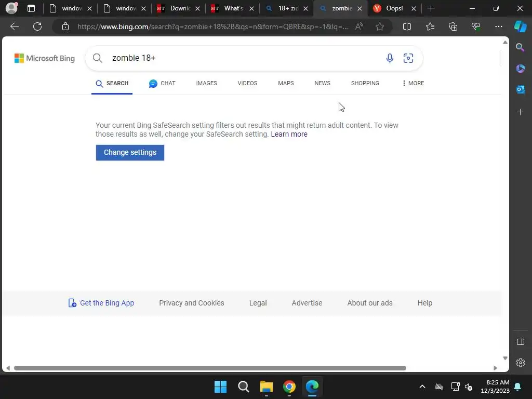This screenshot has width=532, height=399.
Task: Open the browser profile avatar
Action: click(11, 8)
